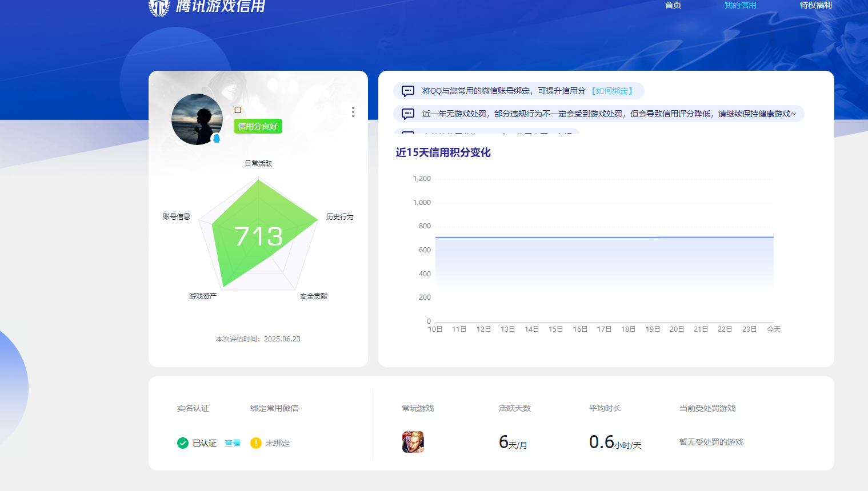Click the 800 y-axis value
This screenshot has height=491, width=868.
click(425, 226)
